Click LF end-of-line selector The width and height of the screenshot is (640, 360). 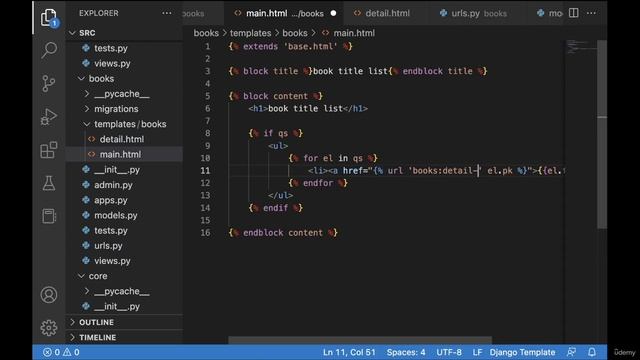click(x=477, y=352)
